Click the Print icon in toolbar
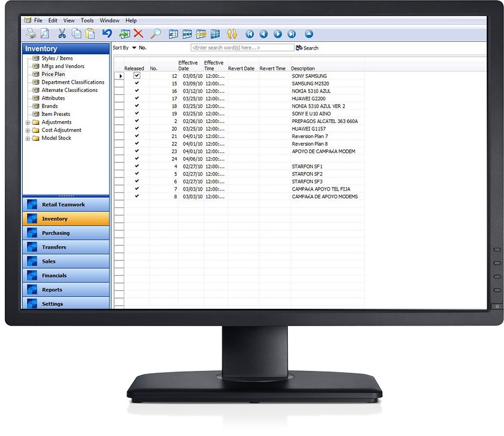Screen dimensions: 504x436 pyautogui.click(x=30, y=34)
